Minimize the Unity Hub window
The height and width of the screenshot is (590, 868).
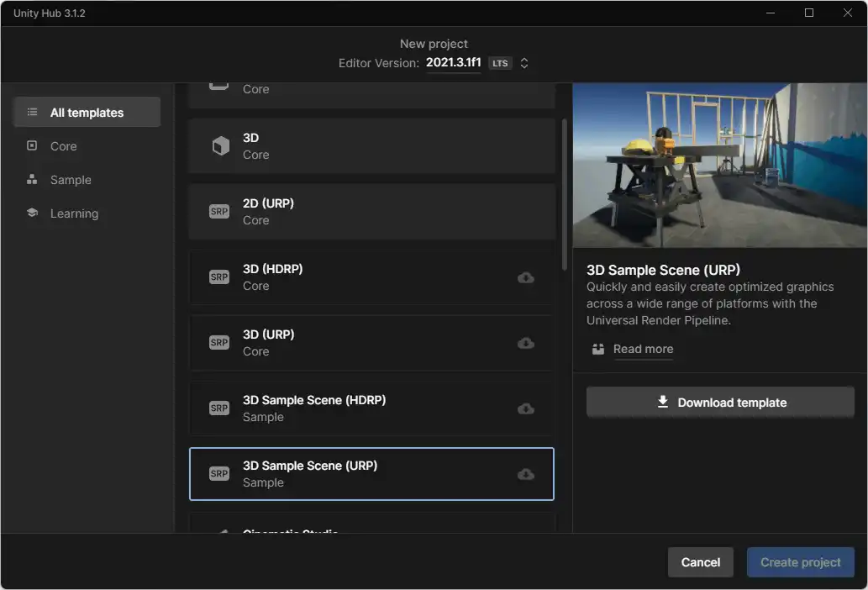point(771,13)
